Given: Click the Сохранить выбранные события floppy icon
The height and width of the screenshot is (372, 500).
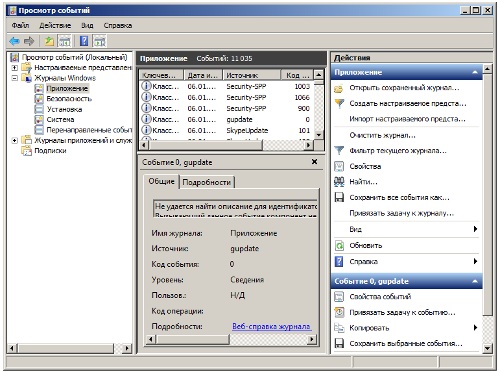Looking at the screenshot, I should (x=339, y=343).
